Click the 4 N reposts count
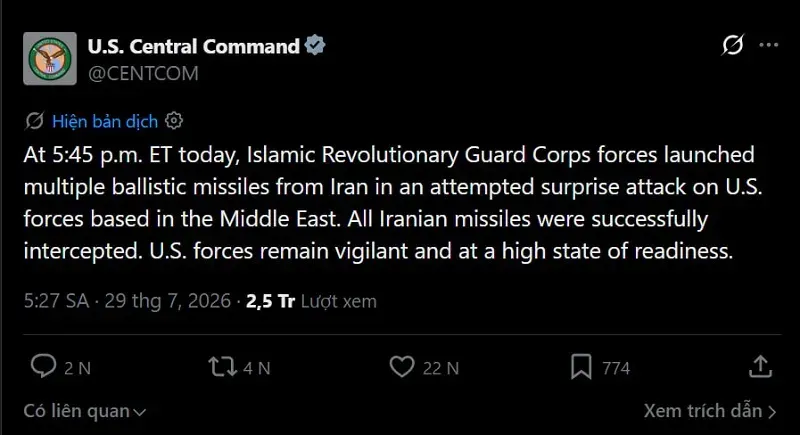Viewport: 800px width, 435px height. click(x=257, y=368)
